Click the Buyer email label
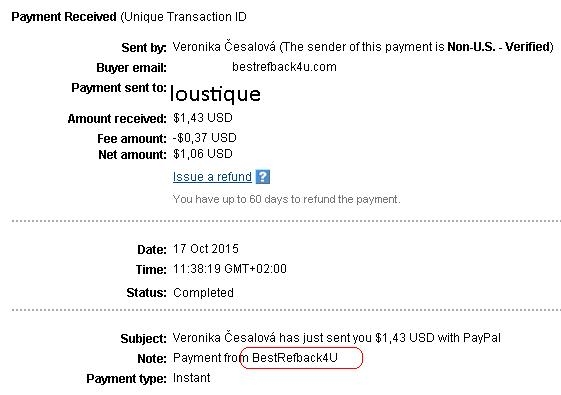The width and height of the screenshot is (561, 395). (x=131, y=68)
